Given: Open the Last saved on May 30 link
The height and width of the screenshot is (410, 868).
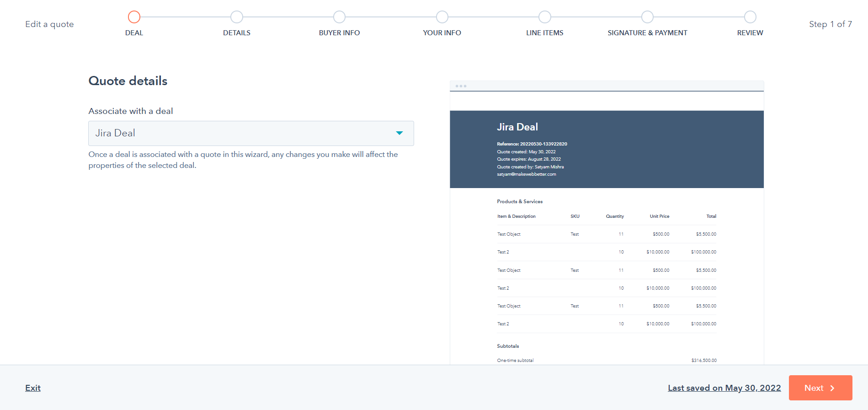Looking at the screenshot, I should click(x=724, y=388).
